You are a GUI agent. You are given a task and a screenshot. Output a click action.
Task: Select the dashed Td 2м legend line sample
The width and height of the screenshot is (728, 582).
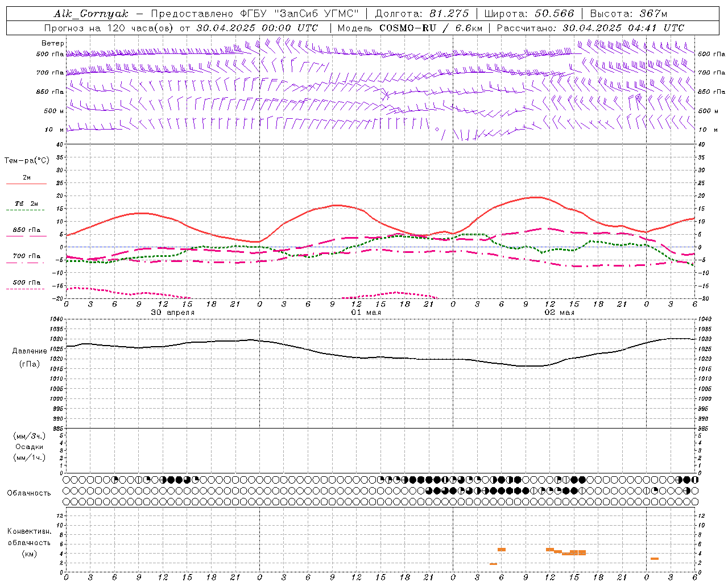point(27,210)
